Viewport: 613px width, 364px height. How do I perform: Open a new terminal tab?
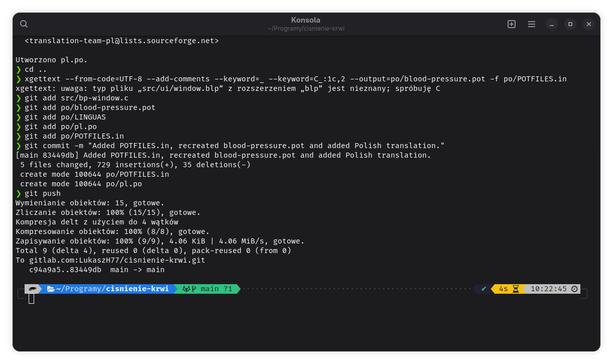point(512,24)
